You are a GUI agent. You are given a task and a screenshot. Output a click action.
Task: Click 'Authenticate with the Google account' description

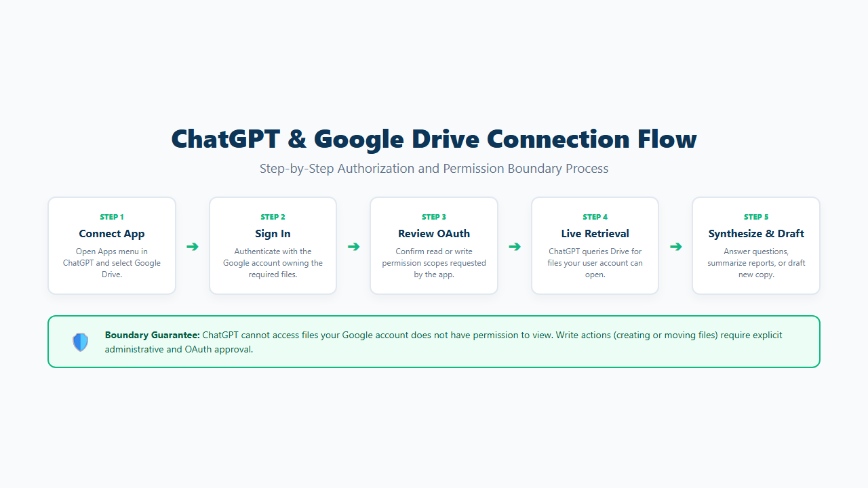point(273,263)
